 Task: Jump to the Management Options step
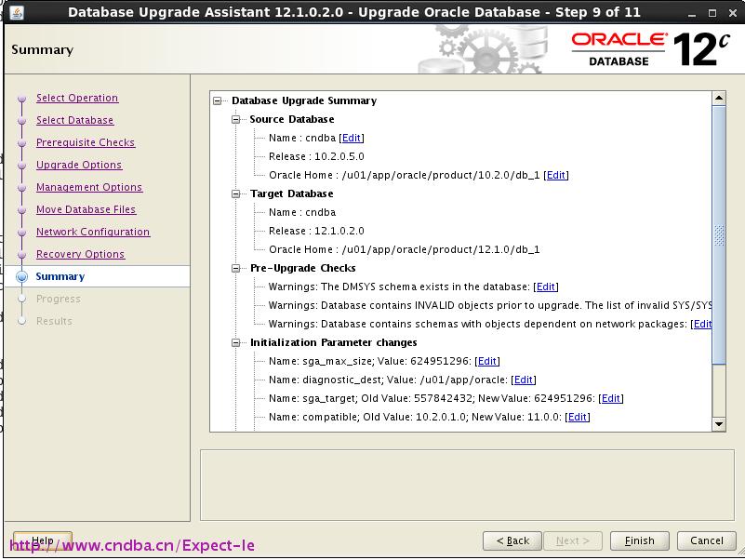(x=89, y=187)
